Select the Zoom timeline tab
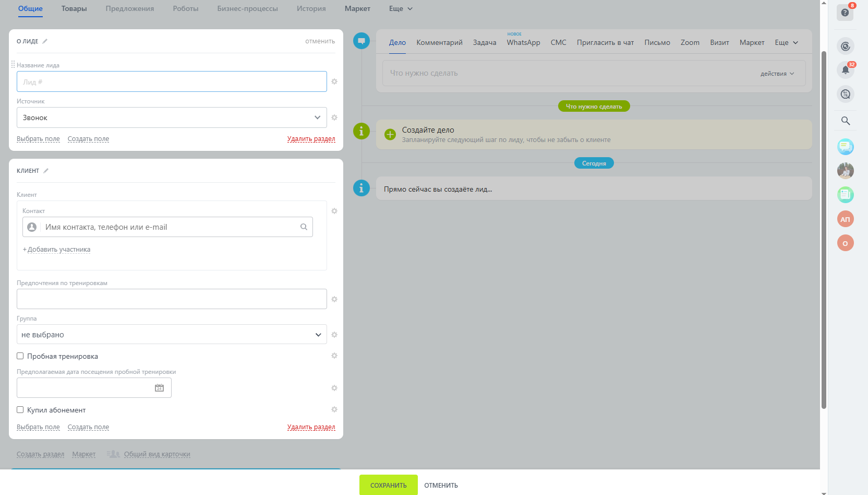Screen dimensions: 868x495 click(690, 43)
